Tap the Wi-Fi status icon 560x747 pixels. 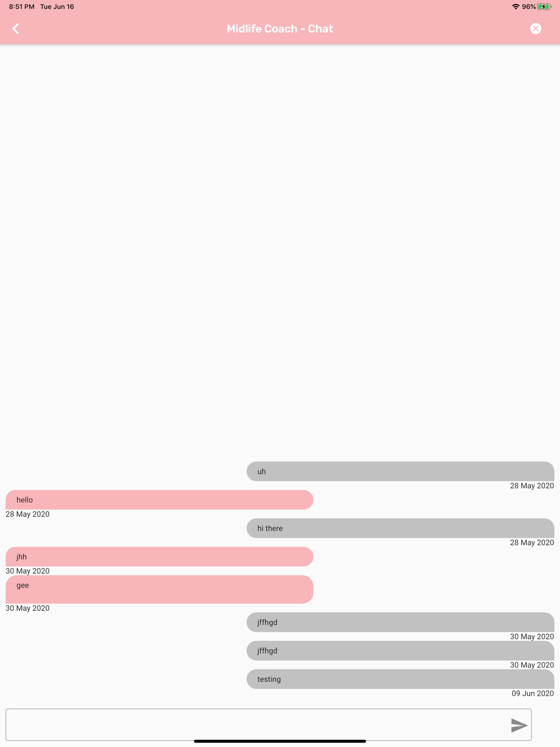tap(515, 7)
